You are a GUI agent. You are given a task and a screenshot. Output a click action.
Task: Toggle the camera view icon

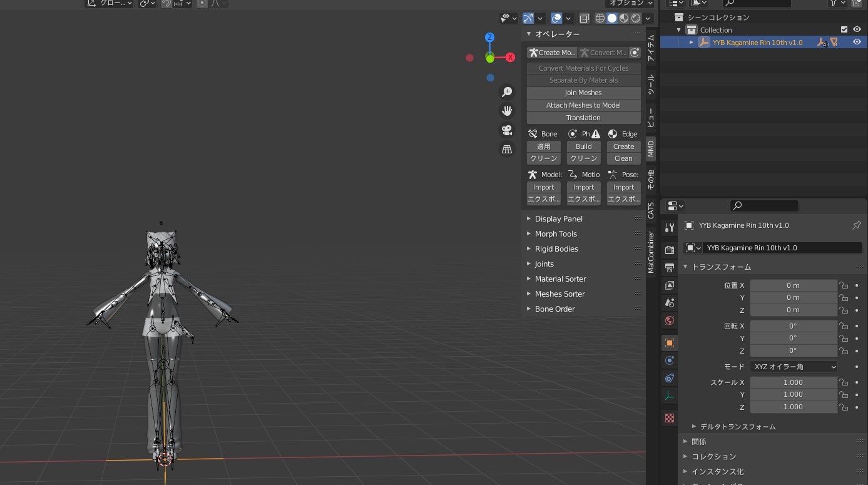click(x=507, y=130)
